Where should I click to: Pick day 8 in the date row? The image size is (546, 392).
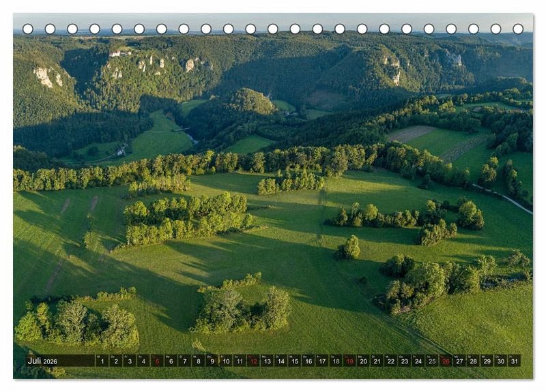(198, 361)
